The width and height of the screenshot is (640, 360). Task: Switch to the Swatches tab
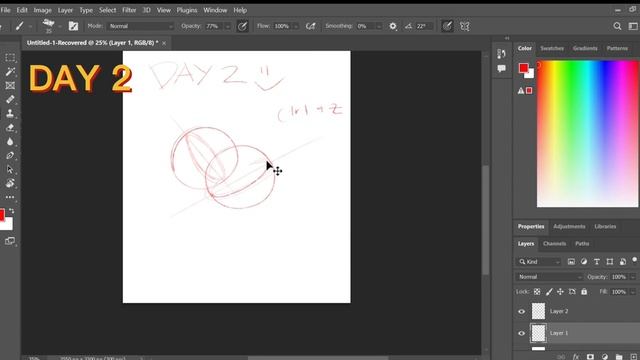coord(552,48)
